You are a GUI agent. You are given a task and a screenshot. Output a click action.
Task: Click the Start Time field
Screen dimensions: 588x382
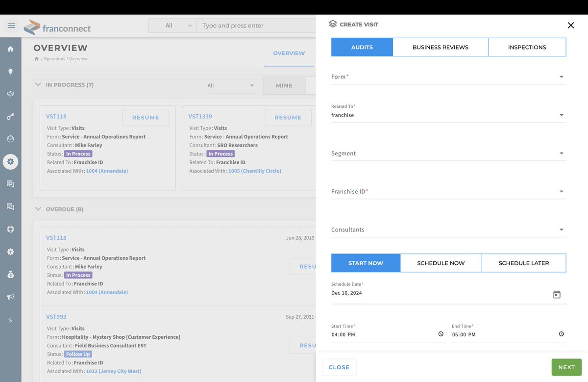point(388,334)
